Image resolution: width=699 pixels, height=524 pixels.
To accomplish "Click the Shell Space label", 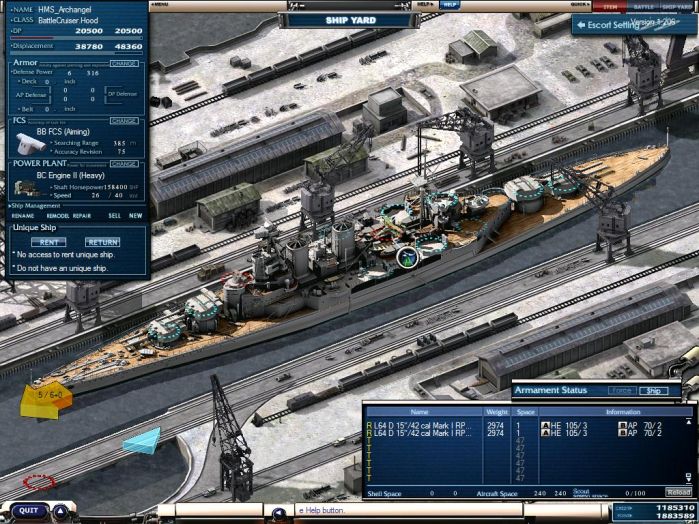I will 384,494.
